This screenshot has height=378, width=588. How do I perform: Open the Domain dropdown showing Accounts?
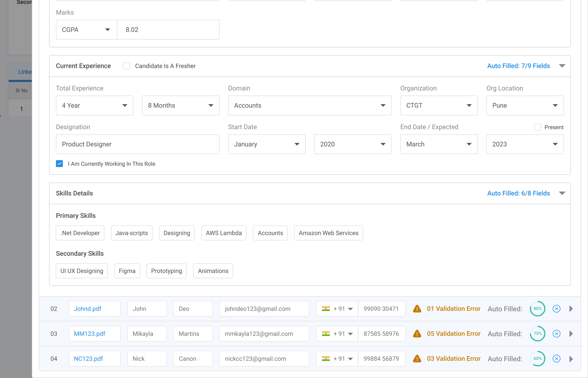pyautogui.click(x=310, y=106)
